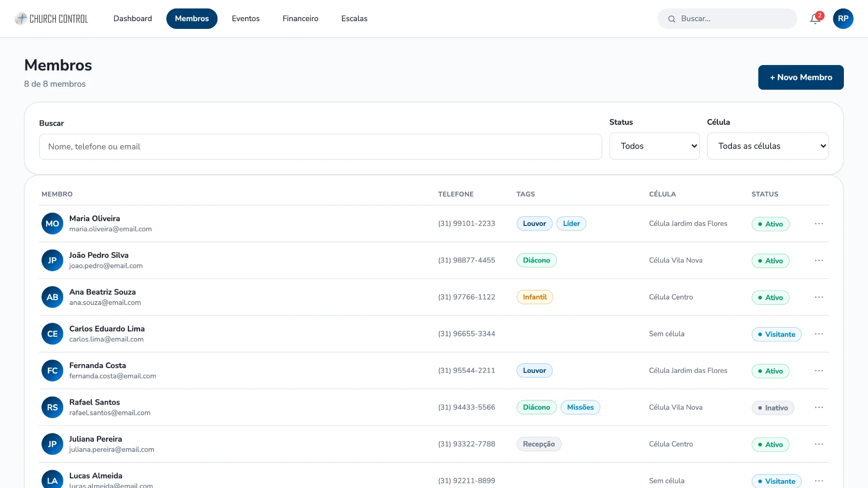868x488 pixels.
Task: Click Carlos Eduardo Lima's Visitante badge
Action: tap(776, 334)
